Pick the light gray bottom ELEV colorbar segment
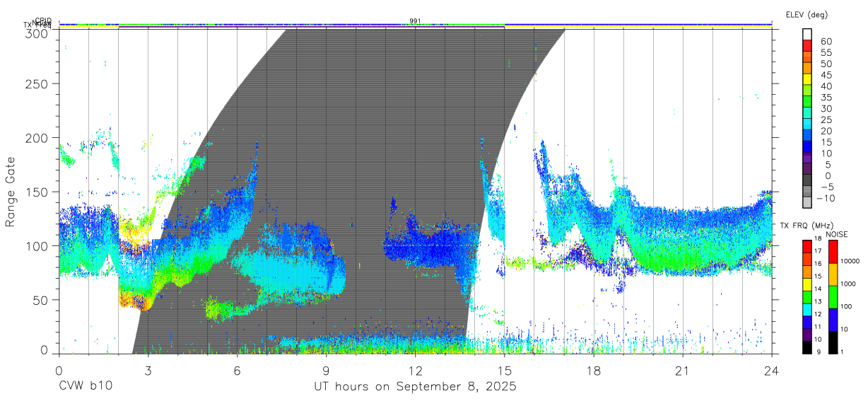The width and height of the screenshot is (868, 401). tap(808, 203)
